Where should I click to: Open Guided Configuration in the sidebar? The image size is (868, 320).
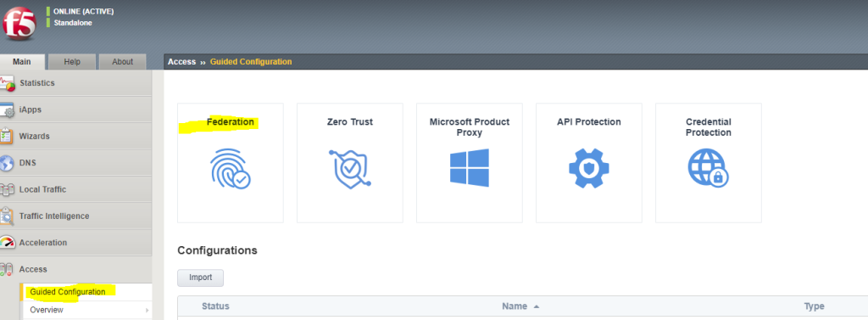[68, 292]
